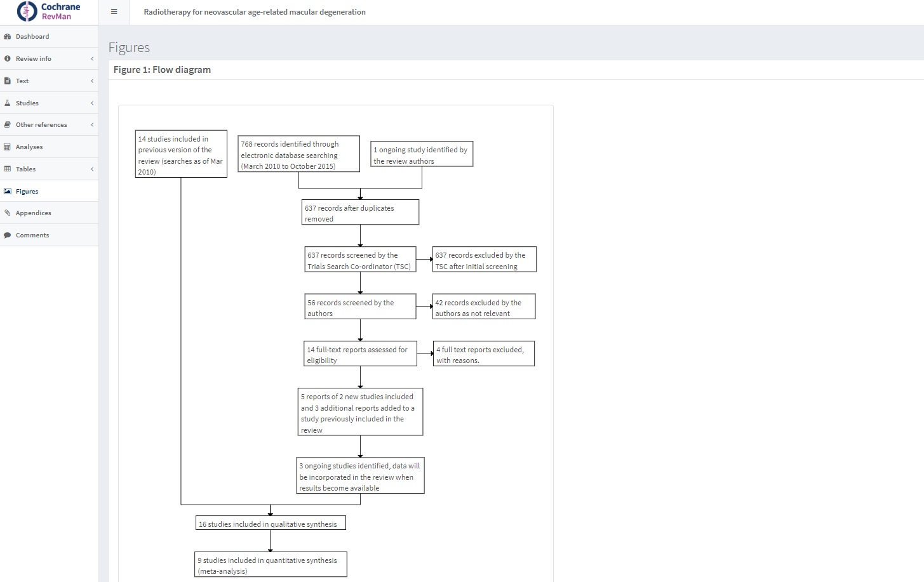
Task: Click the review title in header
Action: [255, 12]
